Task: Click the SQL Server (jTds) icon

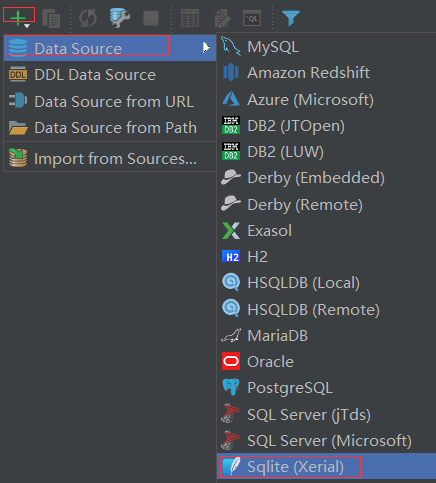Action: pos(231,413)
